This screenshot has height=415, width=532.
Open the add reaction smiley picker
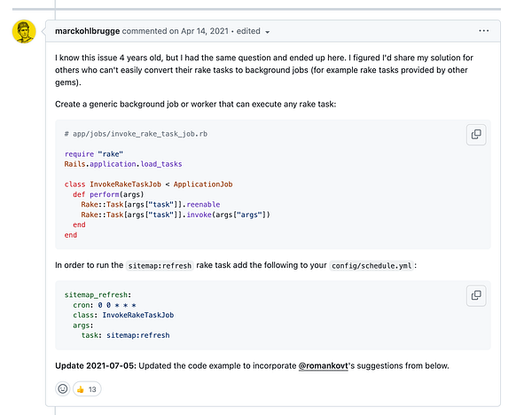point(63,388)
